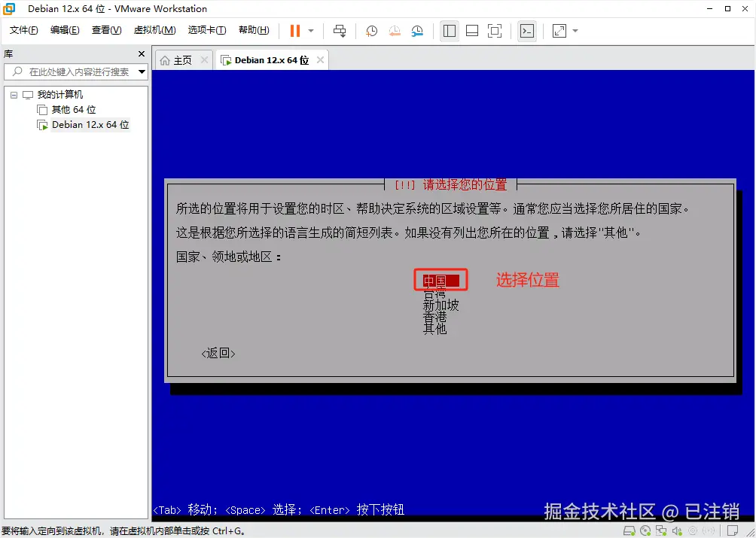
Task: Open the hard disk status icon
Action: [629, 531]
